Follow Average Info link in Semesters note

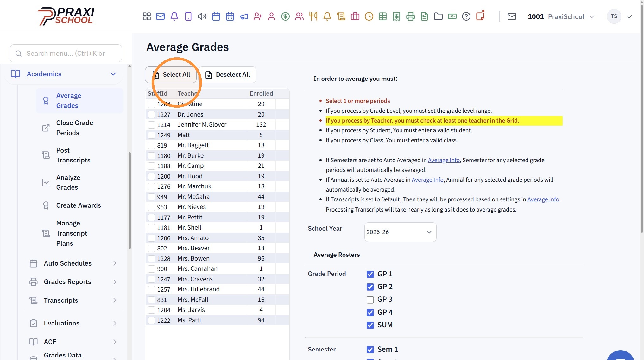444,160
